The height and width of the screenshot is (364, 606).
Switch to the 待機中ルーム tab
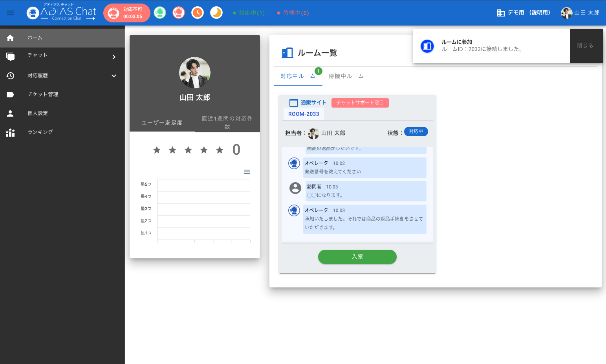tap(346, 76)
